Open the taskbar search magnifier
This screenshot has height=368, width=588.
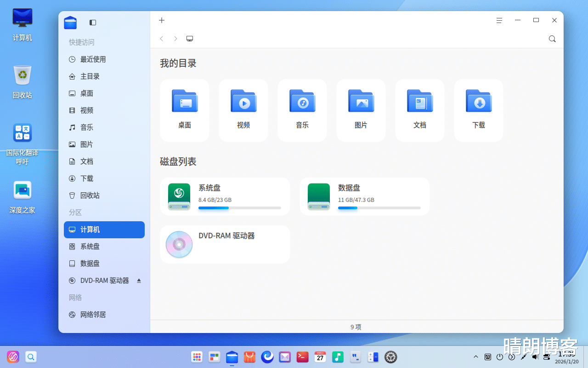(x=31, y=356)
